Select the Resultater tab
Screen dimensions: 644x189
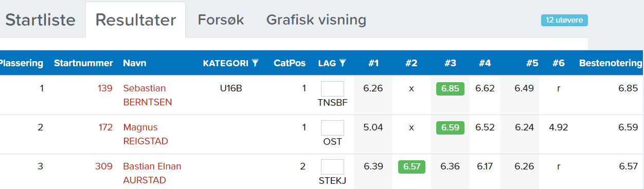(136, 20)
